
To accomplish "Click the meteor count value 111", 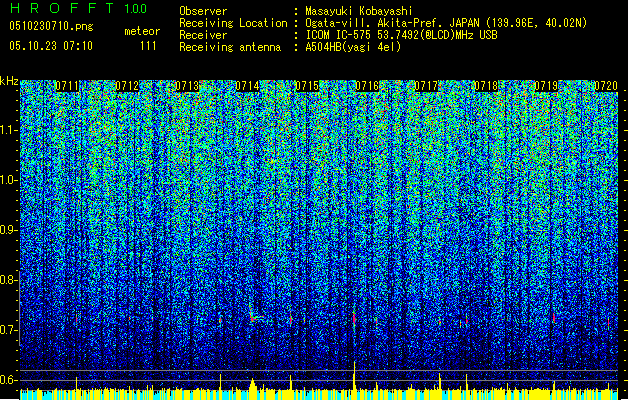I will (x=148, y=46).
